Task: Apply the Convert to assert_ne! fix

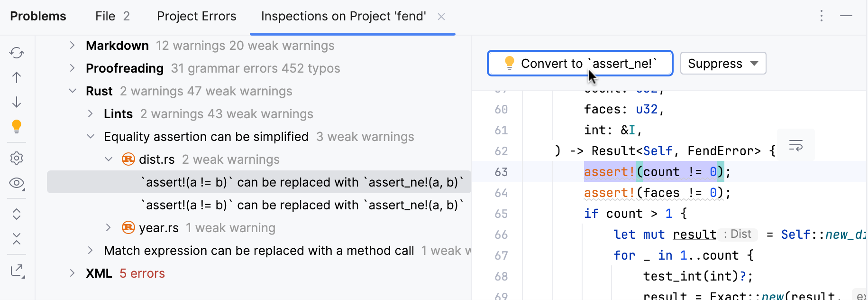Action: click(579, 63)
